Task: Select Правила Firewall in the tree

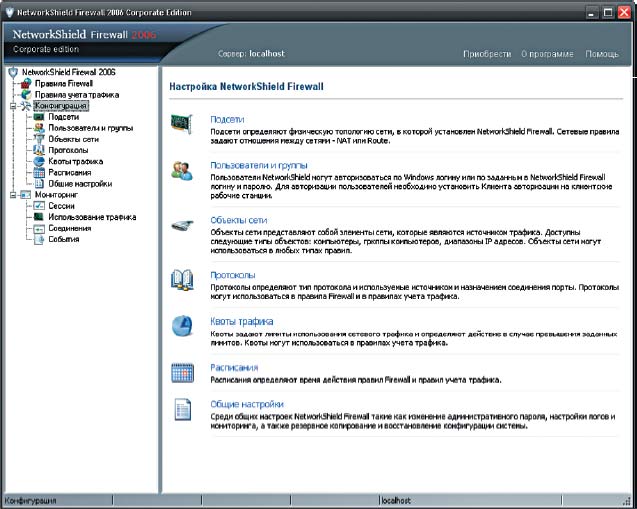Action: tap(64, 84)
